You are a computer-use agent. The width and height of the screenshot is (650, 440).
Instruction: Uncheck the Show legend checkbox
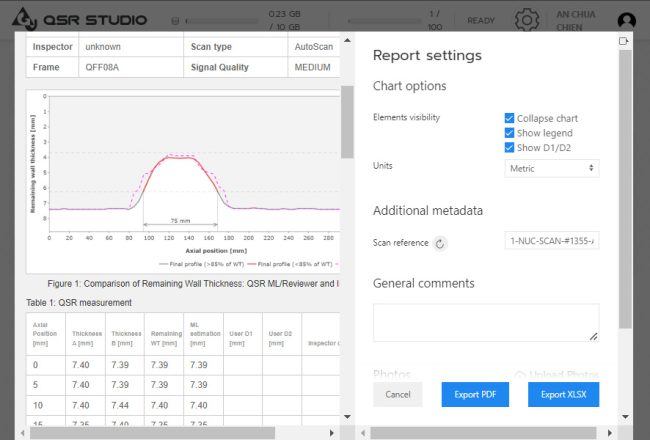click(509, 133)
